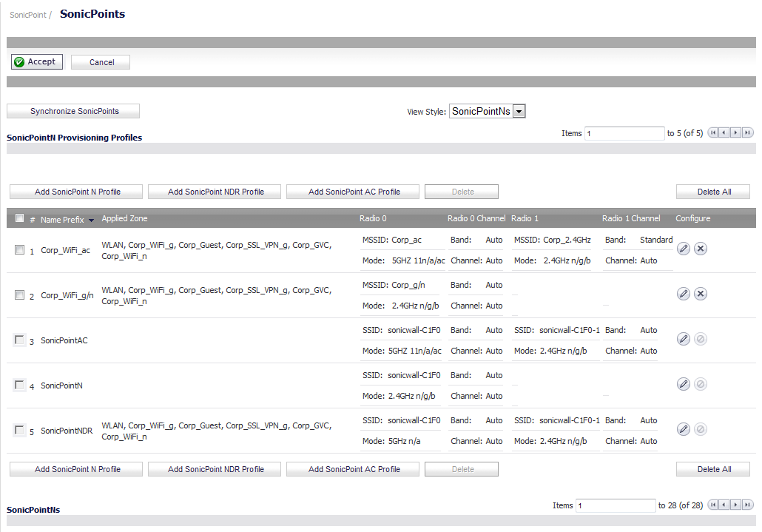Open the View Style dropdown
The width and height of the screenshot is (762, 532).
(488, 111)
